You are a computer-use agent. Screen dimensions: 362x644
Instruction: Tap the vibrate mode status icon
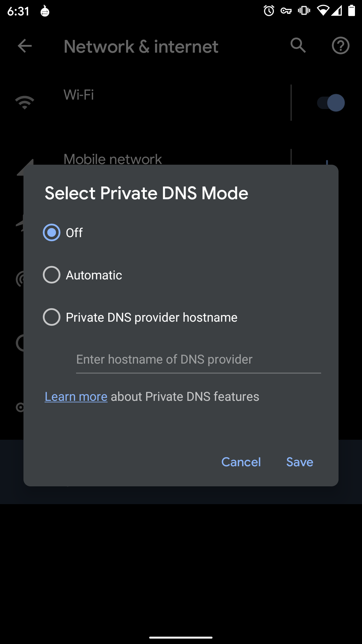[x=304, y=11]
